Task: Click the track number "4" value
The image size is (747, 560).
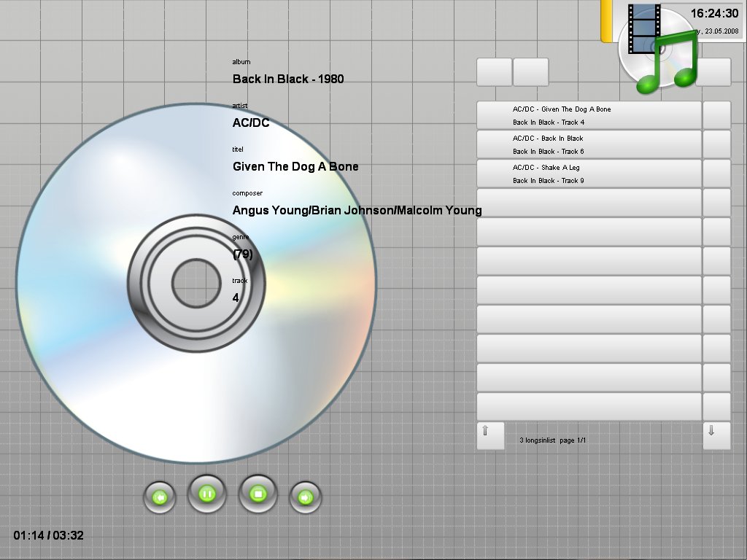Action: click(236, 298)
